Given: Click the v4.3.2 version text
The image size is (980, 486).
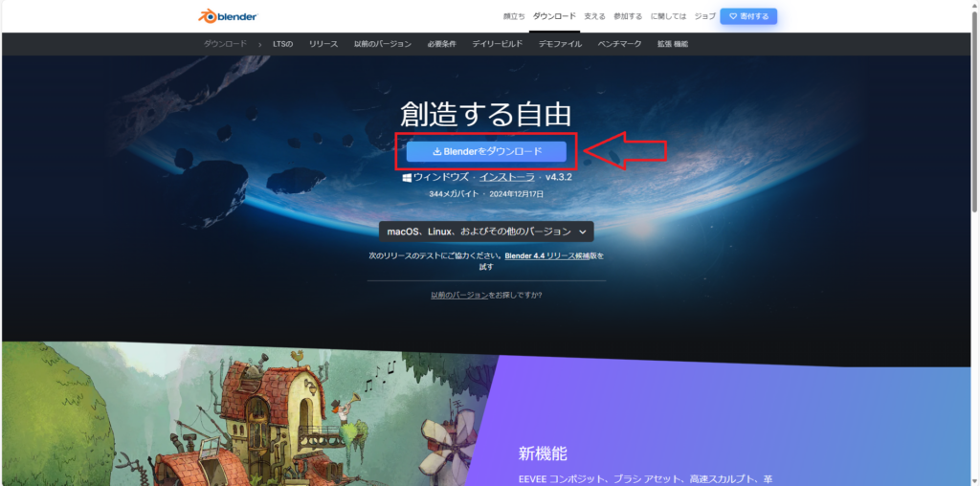Looking at the screenshot, I should pyautogui.click(x=559, y=177).
